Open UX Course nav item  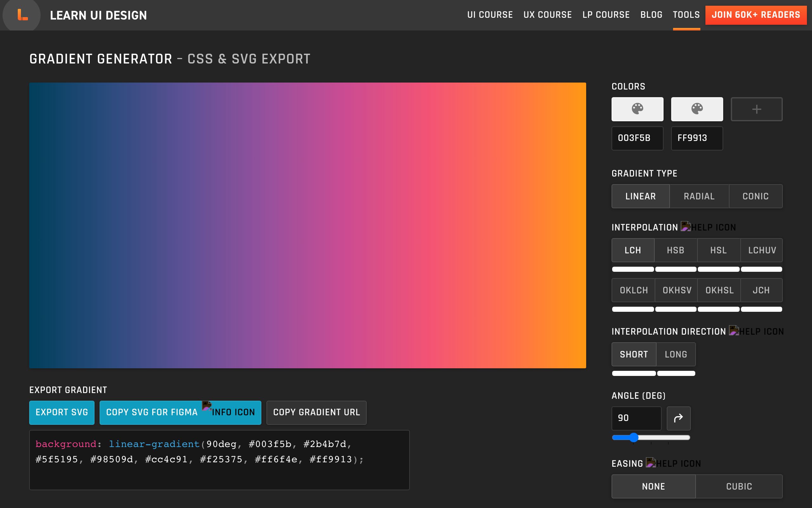(x=547, y=15)
